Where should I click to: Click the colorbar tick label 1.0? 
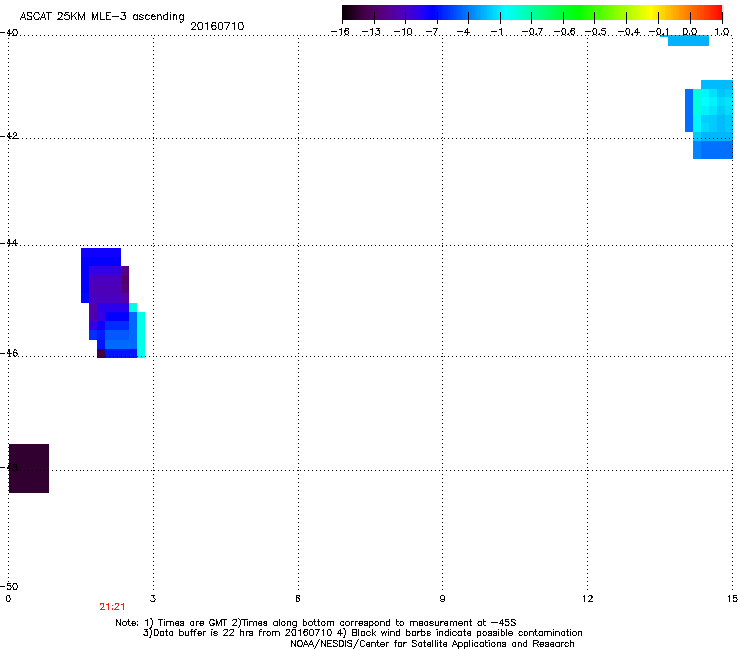(722, 32)
